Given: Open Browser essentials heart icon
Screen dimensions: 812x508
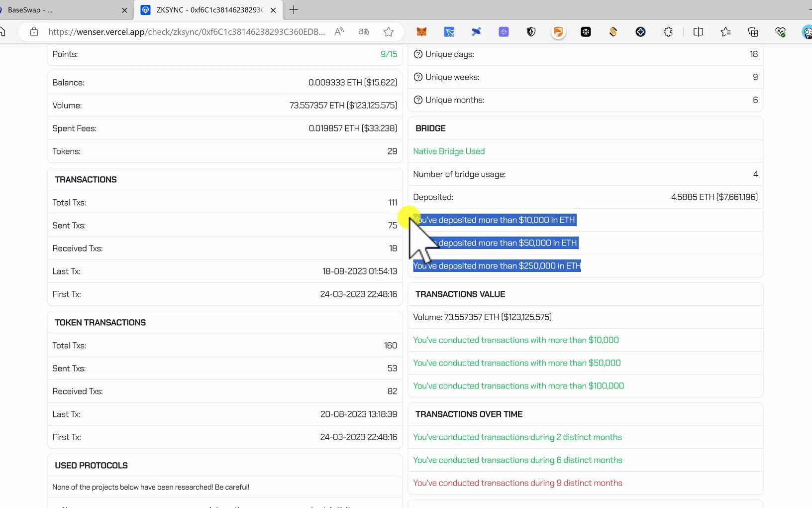Looking at the screenshot, I should click(780, 32).
